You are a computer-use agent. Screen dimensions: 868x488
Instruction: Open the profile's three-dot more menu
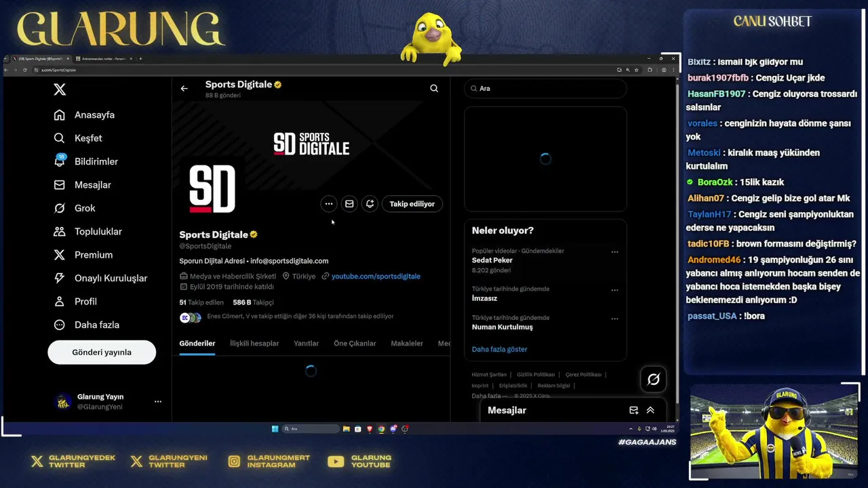(x=329, y=203)
